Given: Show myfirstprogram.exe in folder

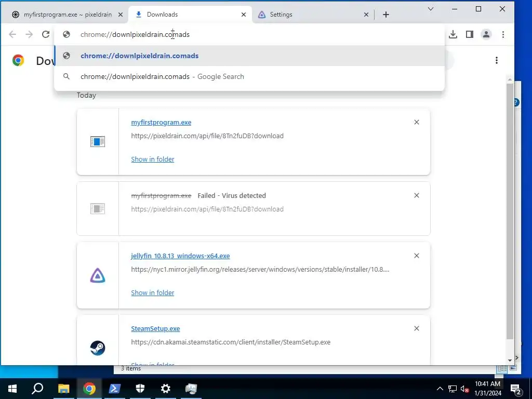Looking at the screenshot, I should pyautogui.click(x=153, y=159).
